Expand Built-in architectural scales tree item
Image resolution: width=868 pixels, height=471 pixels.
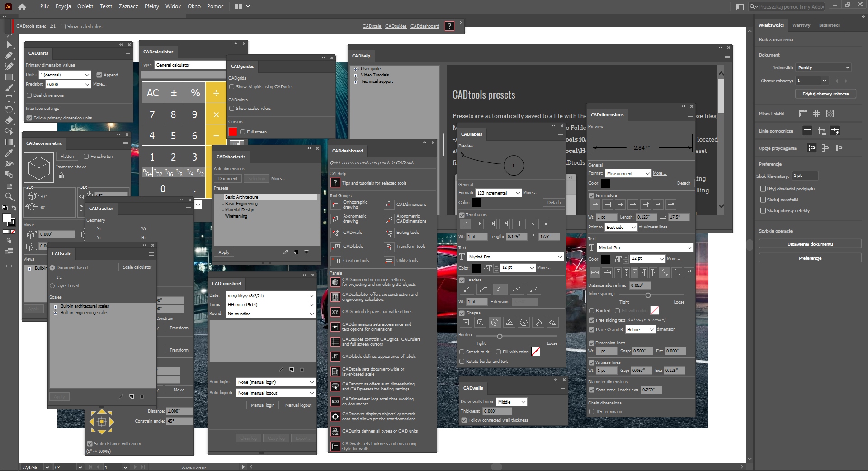(x=55, y=307)
